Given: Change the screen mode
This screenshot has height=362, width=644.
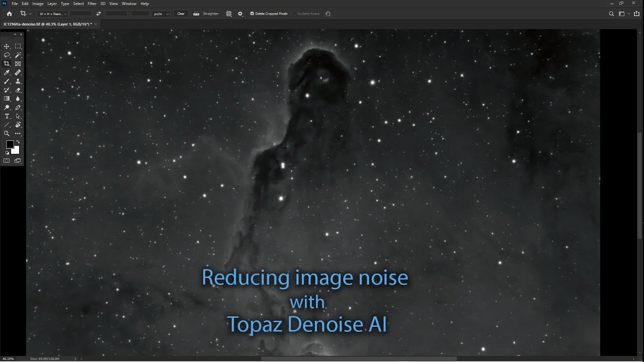Looking at the screenshot, I should coord(18,161).
